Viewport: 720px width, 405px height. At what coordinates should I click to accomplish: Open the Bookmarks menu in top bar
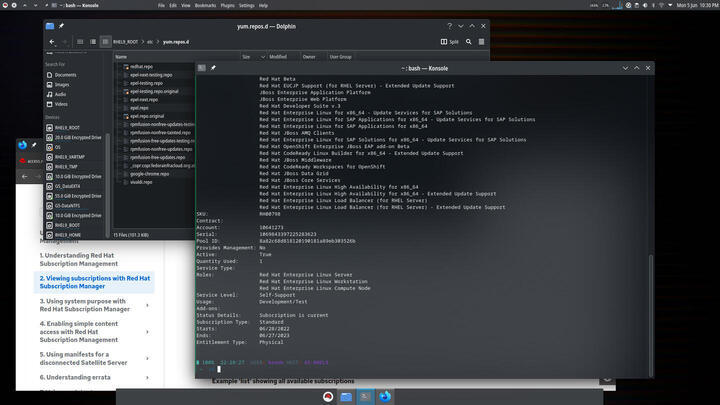(x=205, y=6)
